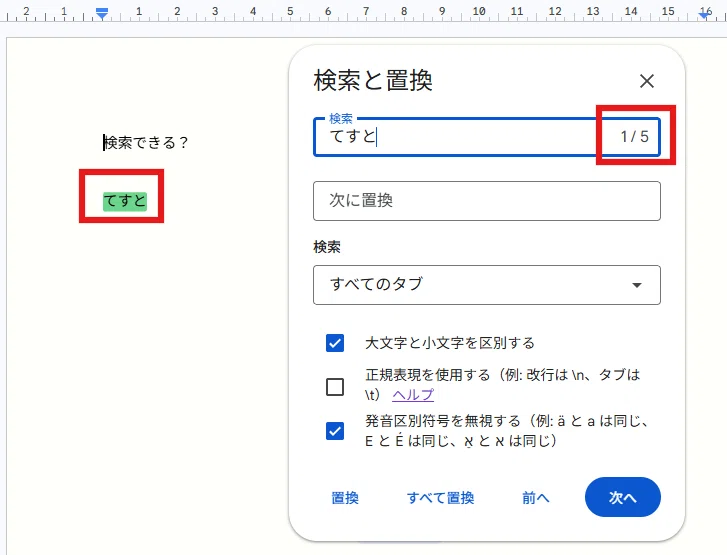Click the 1 / 5 match counter
The width and height of the screenshot is (727, 555).
(635, 136)
